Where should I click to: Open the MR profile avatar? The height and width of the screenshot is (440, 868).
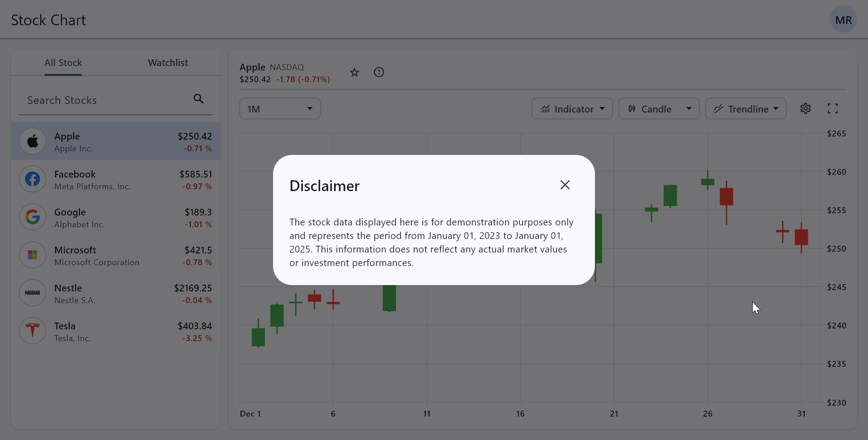coord(844,19)
